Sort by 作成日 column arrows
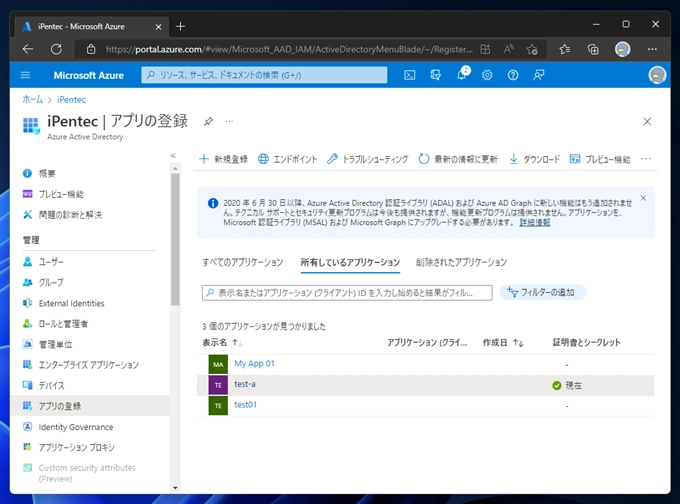The width and height of the screenshot is (680, 504). (x=518, y=343)
